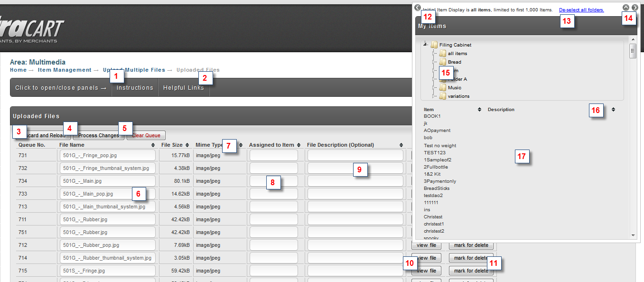Sort by File Name column arrows
Viewport: 644px width, 282px height.
point(153,145)
